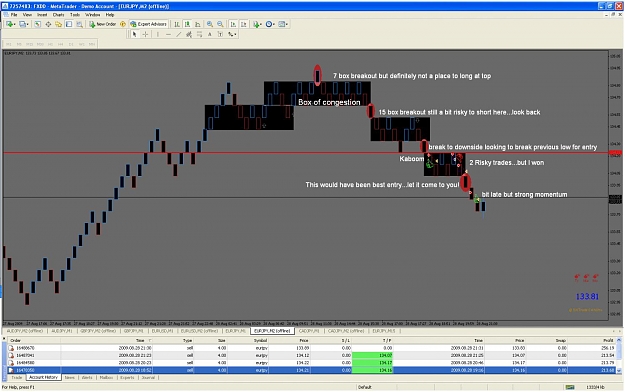The image size is (625, 392).
Task: Toggle the Expert Advisors button
Action: tap(148, 24)
